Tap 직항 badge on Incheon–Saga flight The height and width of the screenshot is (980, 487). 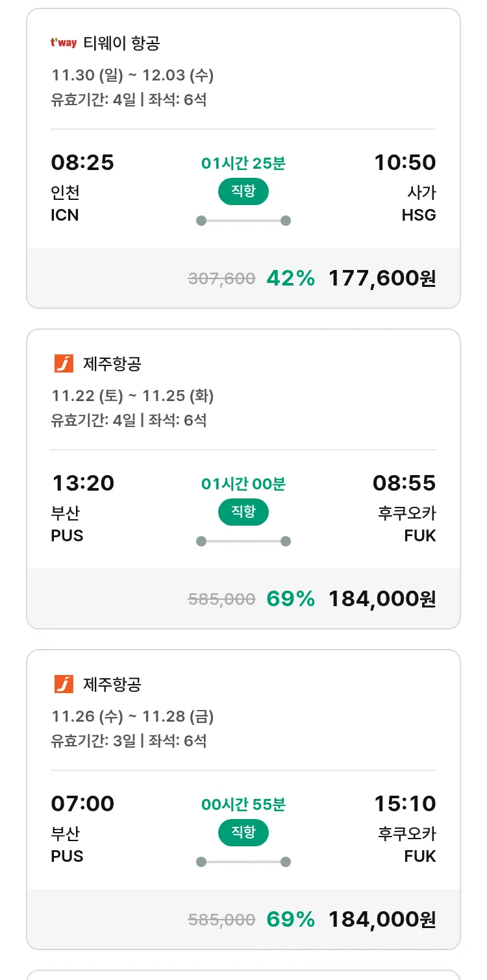tap(243, 191)
